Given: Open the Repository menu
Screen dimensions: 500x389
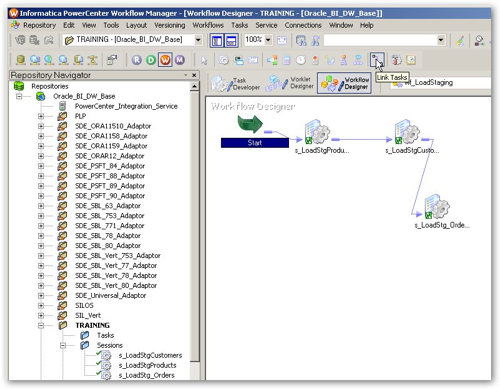Looking at the screenshot, I should pyautogui.click(x=39, y=25).
